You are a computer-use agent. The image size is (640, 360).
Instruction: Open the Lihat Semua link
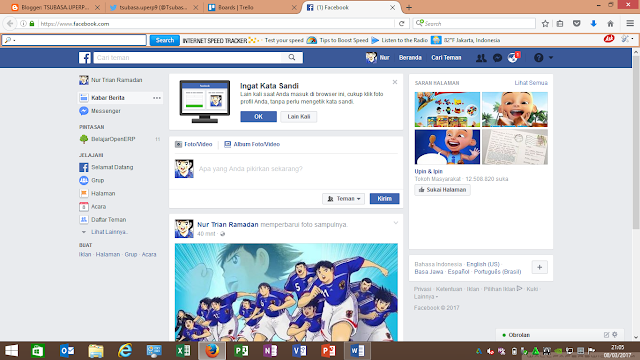point(531,83)
